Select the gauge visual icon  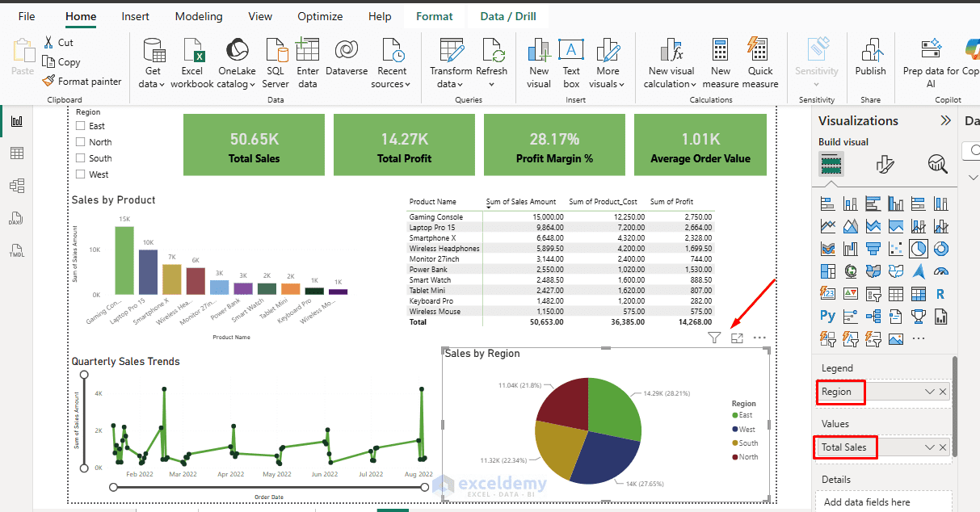(x=941, y=271)
